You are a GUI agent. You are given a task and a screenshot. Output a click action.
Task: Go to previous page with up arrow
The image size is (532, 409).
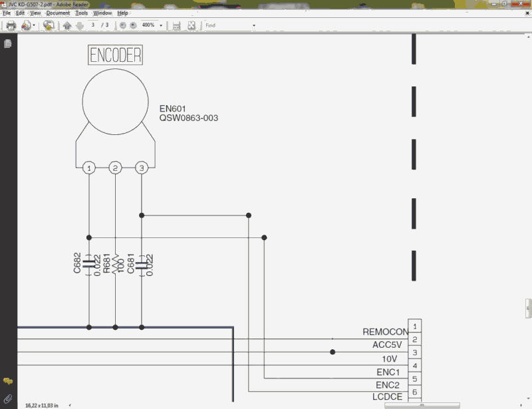tap(66, 25)
